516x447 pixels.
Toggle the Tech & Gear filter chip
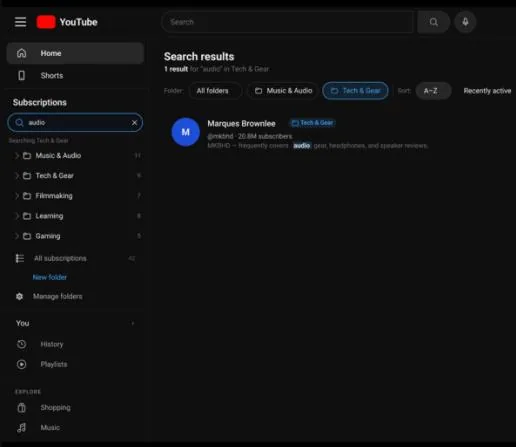(x=355, y=91)
